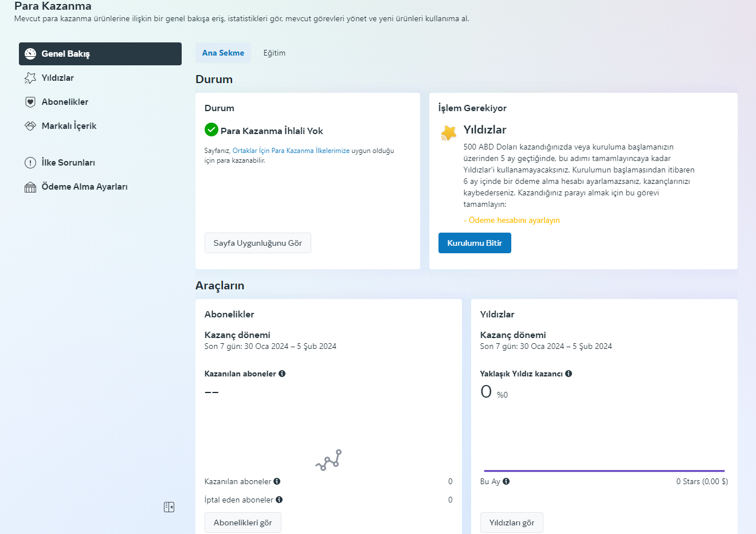Click the Para Kazanma page title

click(53, 6)
